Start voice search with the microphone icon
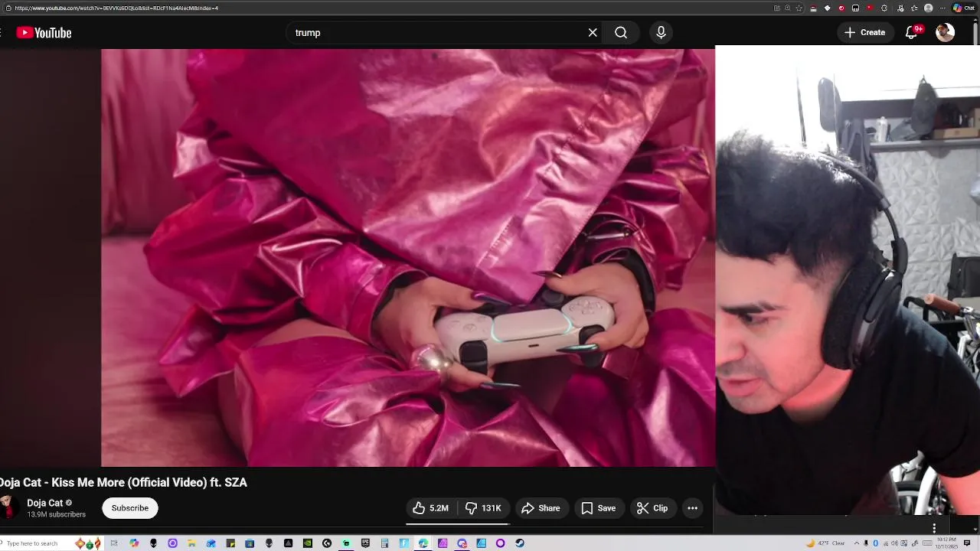Screen dimensions: 980x551 pos(661,33)
